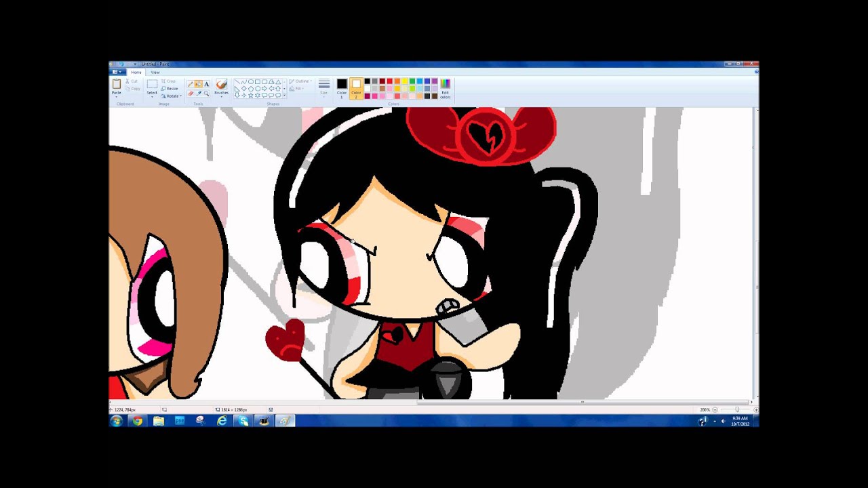Pick the green palette swatch
The width and height of the screenshot is (868, 488).
click(x=412, y=81)
